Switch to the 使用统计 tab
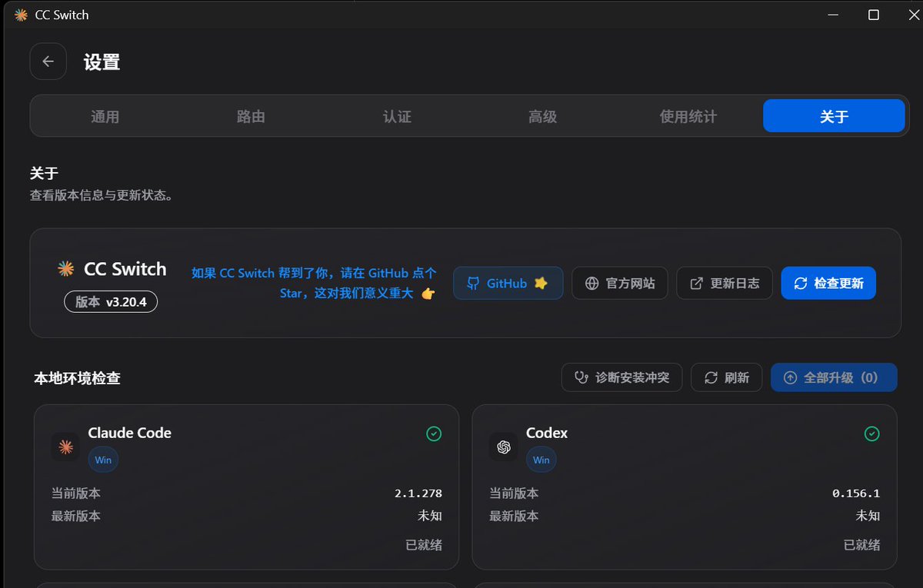Image resolution: width=923 pixels, height=588 pixels. 688,116
